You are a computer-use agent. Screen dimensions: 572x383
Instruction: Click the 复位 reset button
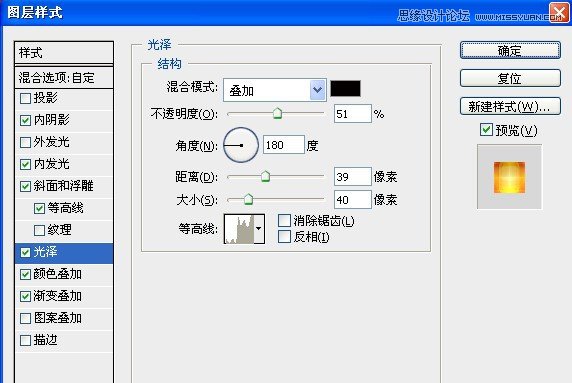pyautogui.click(x=510, y=78)
